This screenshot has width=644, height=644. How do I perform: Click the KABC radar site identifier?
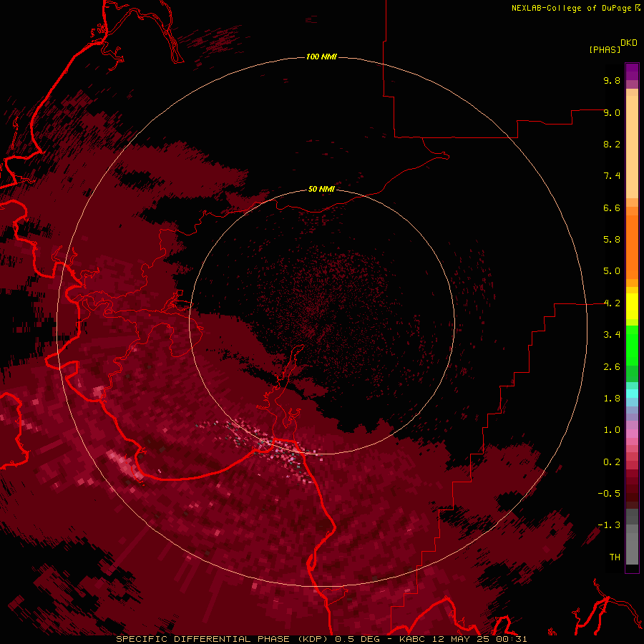pyautogui.click(x=413, y=639)
